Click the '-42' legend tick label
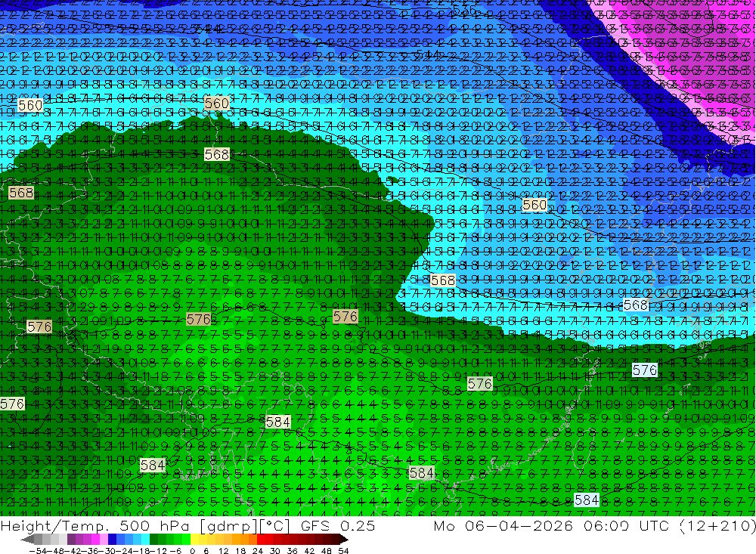Viewport: 756px width, 554px height. 73,551
